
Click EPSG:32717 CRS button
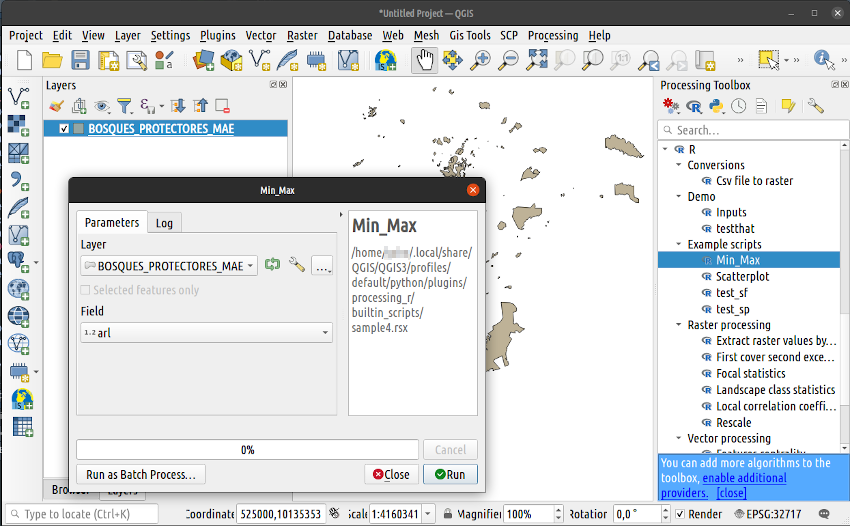[x=767, y=514]
